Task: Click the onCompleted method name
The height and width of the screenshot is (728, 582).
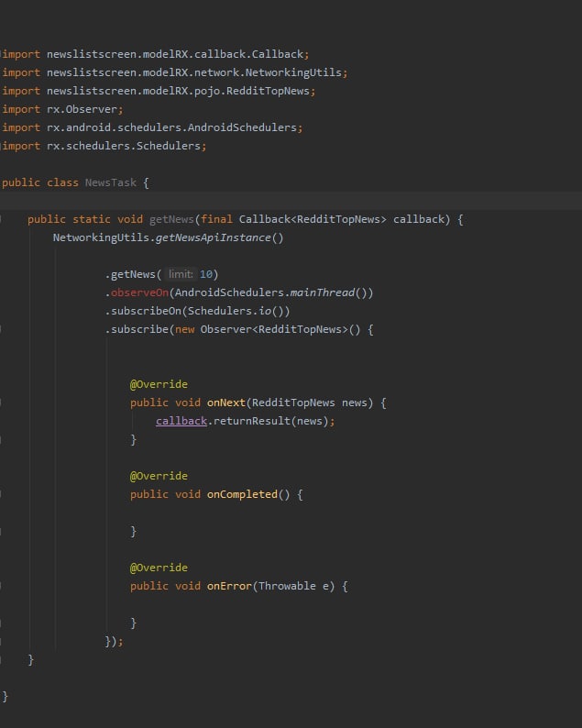Action: 242,494
